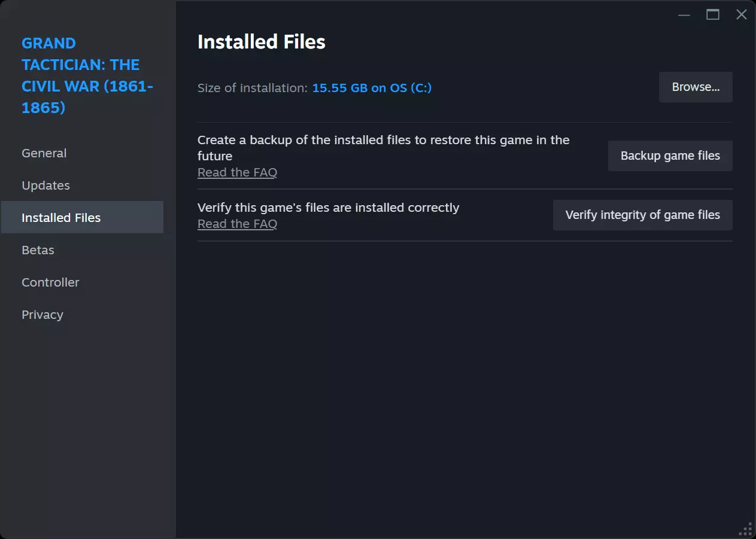Click the Installed Files page heading
Image resolution: width=756 pixels, height=539 pixels.
(x=262, y=42)
